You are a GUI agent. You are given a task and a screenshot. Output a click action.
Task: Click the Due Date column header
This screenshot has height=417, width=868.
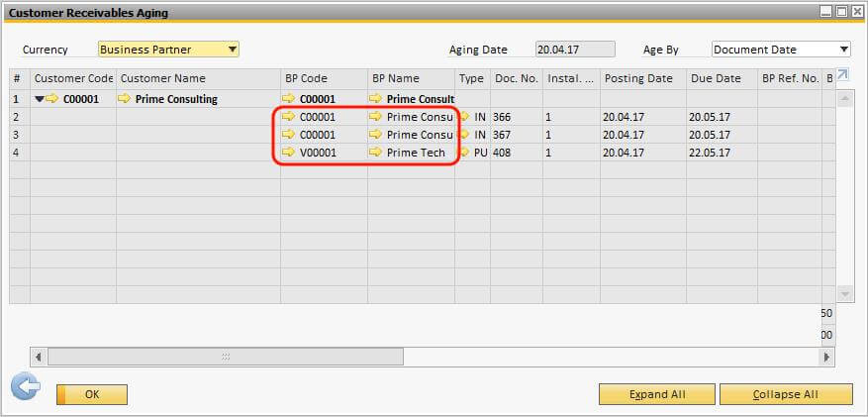[722, 78]
